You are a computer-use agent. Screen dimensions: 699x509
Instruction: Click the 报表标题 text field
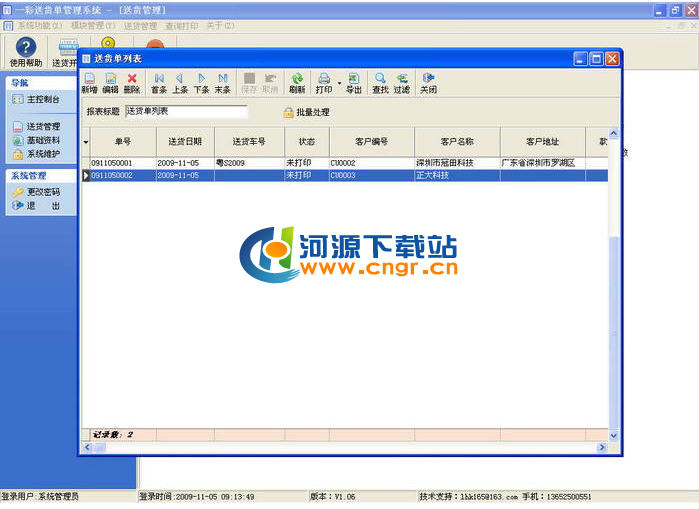pyautogui.click(x=186, y=111)
